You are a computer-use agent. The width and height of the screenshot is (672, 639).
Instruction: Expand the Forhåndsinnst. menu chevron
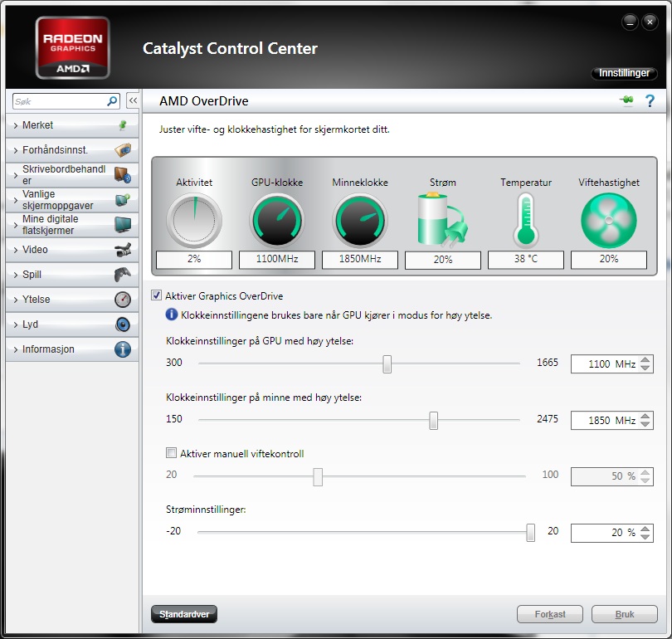(16, 150)
